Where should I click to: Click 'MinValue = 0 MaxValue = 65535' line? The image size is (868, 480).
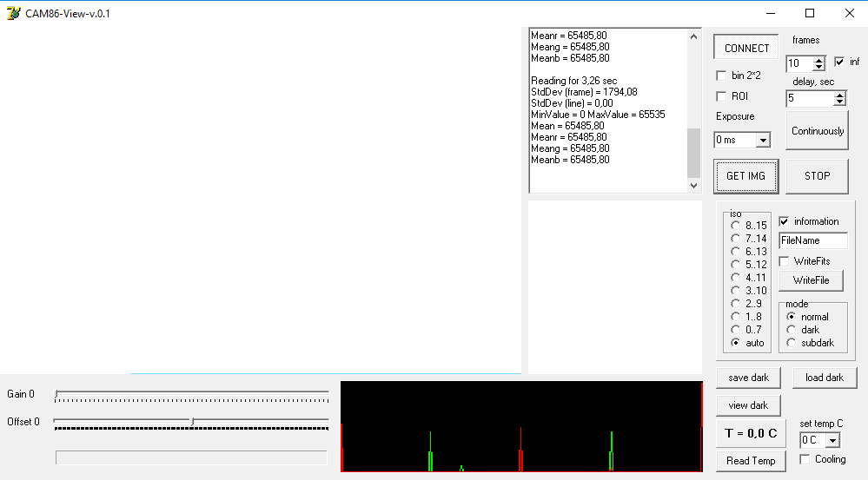[x=598, y=115]
